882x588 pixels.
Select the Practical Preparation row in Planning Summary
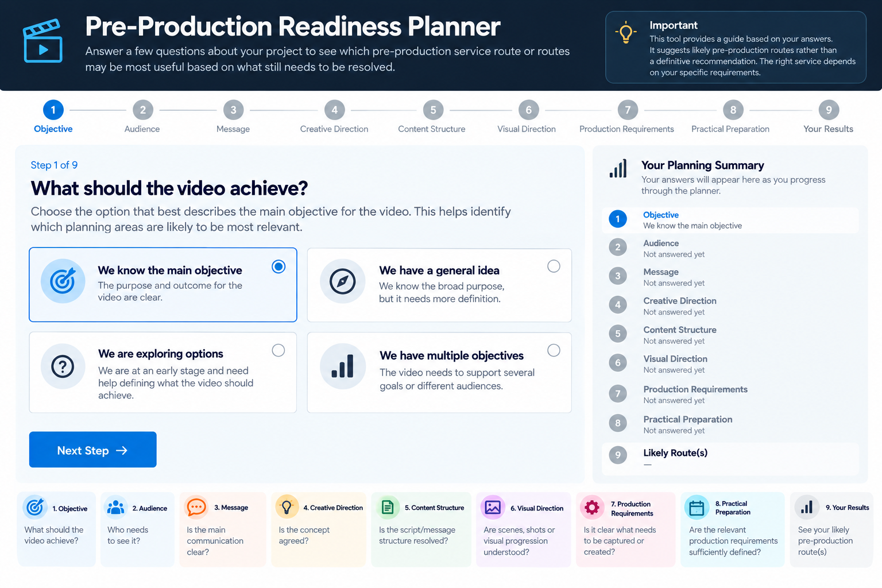click(730, 424)
